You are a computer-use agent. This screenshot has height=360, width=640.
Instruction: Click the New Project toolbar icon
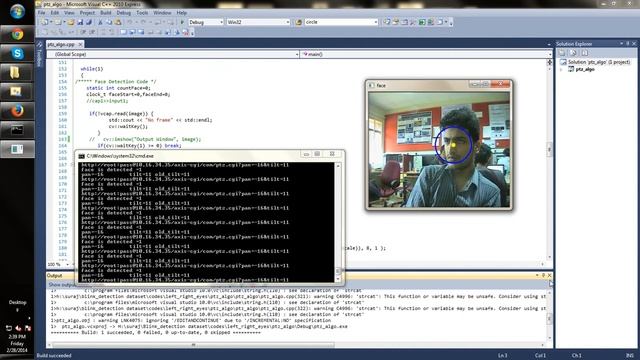click(44, 22)
